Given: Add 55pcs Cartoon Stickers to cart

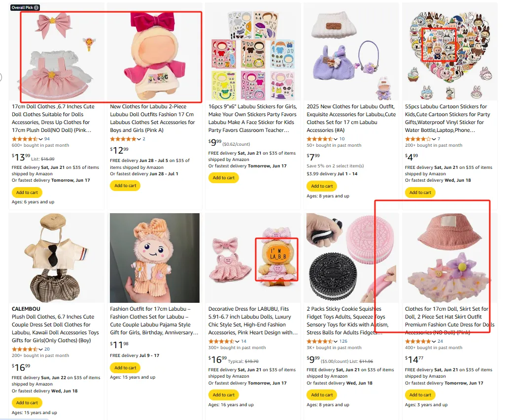Looking at the screenshot, I should pos(420,193).
